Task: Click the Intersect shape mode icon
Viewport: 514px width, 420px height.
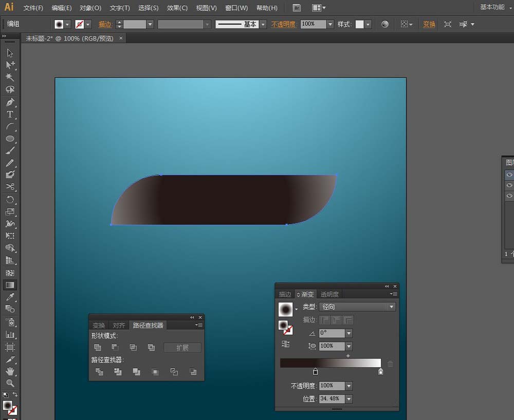Action: (133, 347)
